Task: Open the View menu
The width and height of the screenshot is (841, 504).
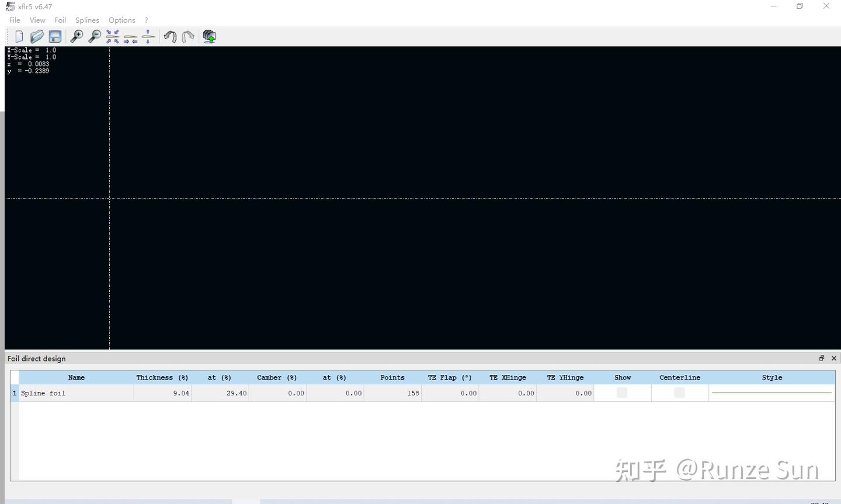Action: [x=37, y=20]
